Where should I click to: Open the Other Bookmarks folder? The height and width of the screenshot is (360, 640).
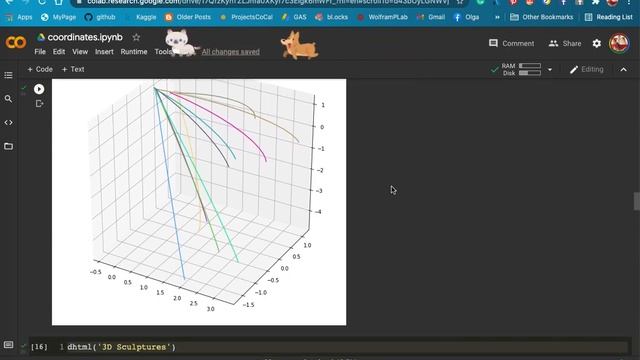click(542, 17)
